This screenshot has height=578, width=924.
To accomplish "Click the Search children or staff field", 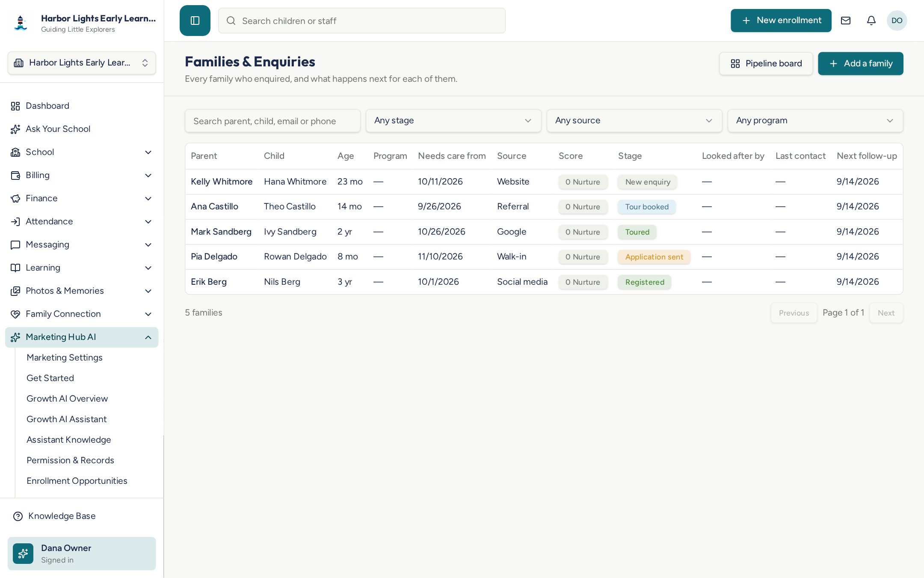I will point(362,21).
